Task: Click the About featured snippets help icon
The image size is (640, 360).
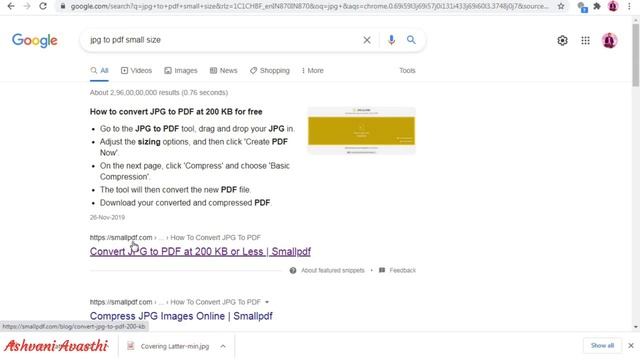Action: [293, 270]
